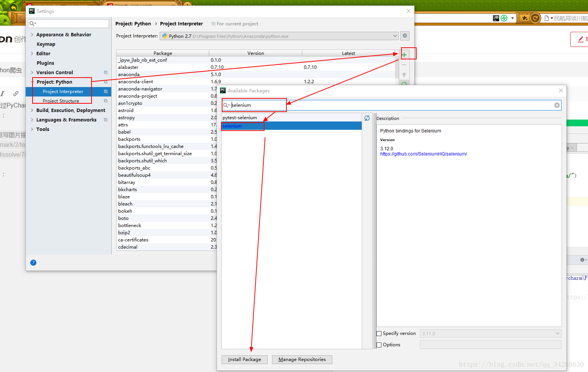This screenshot has width=588, height=372.
Task: Click the red pencil write icon
Action: [581, 39]
